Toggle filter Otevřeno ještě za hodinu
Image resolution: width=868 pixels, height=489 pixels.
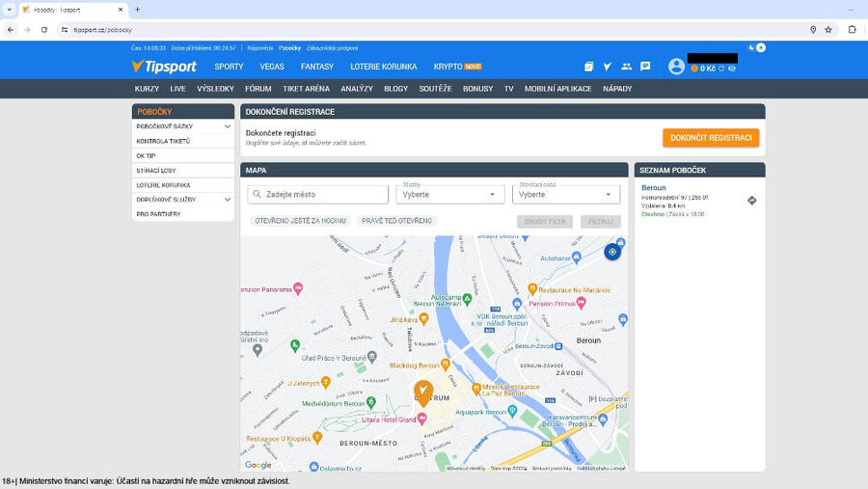pos(300,221)
